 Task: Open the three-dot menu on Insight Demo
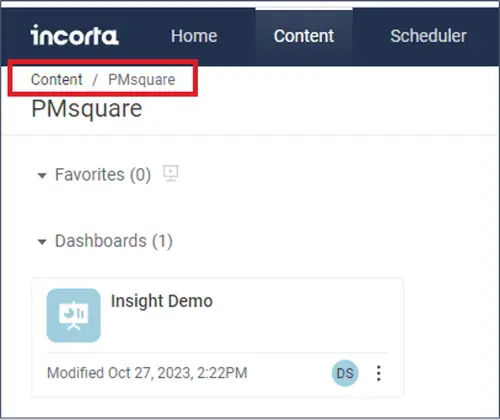pos(379,373)
